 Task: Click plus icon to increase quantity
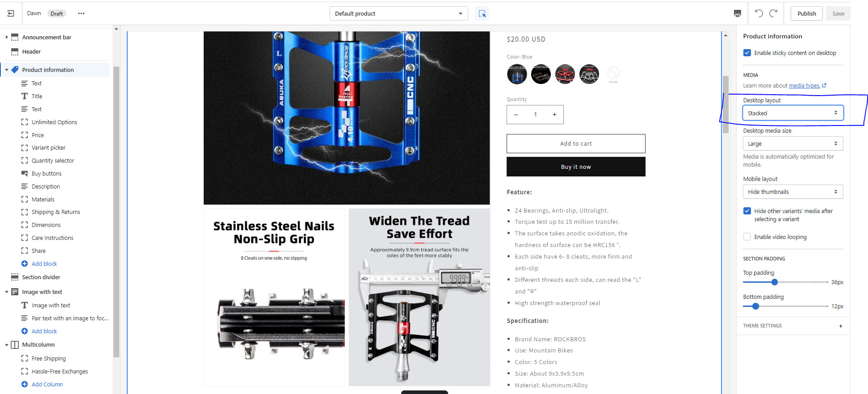[x=554, y=115]
